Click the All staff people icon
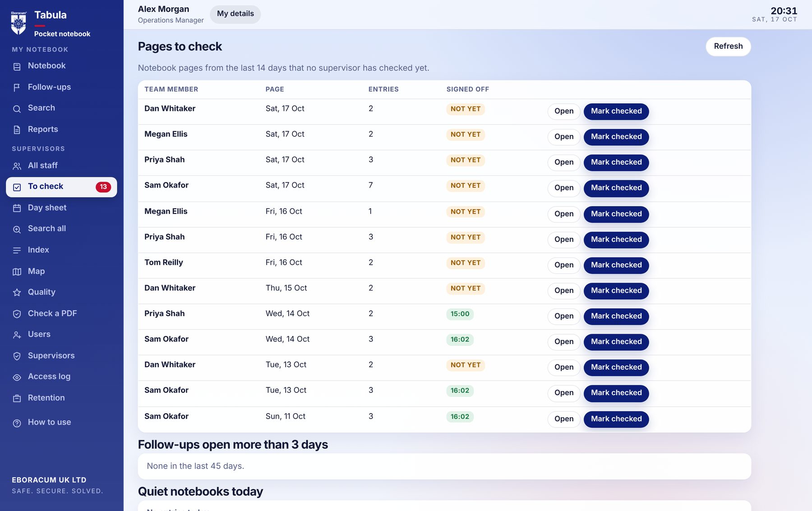 17,166
